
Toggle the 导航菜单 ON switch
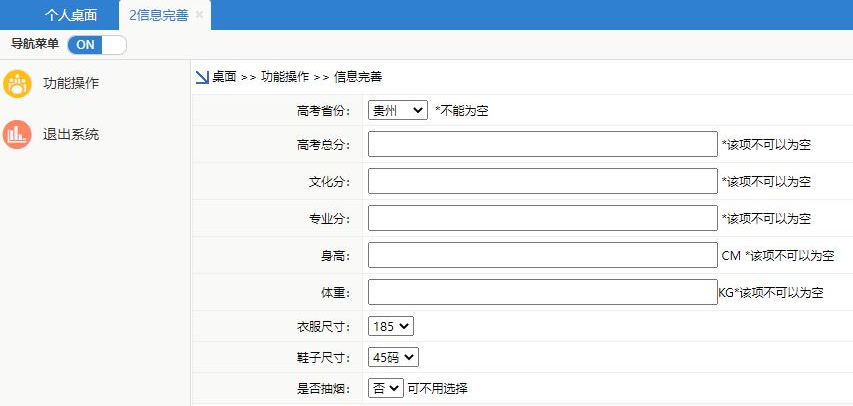point(97,44)
